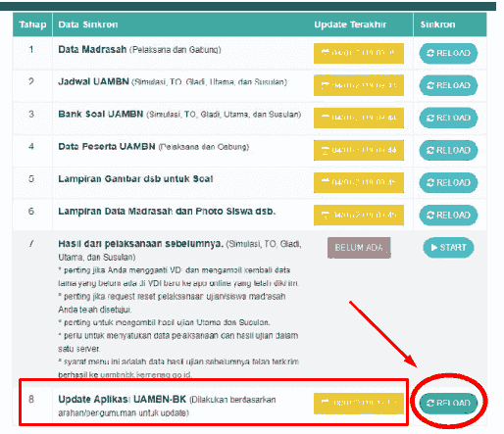Click calendar icon in Update Aplikasi timestamp

click(326, 402)
